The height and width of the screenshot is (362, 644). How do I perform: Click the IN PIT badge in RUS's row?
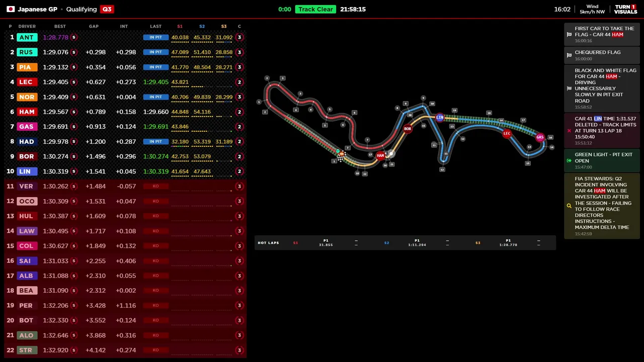click(x=155, y=52)
